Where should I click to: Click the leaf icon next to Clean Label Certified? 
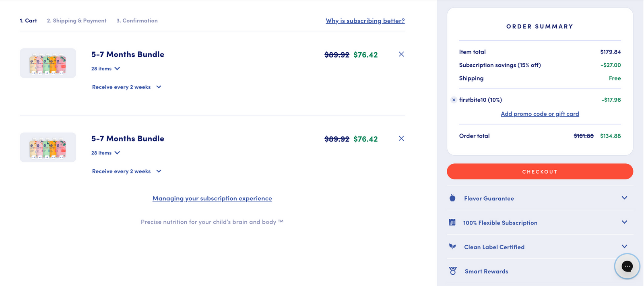(452, 246)
